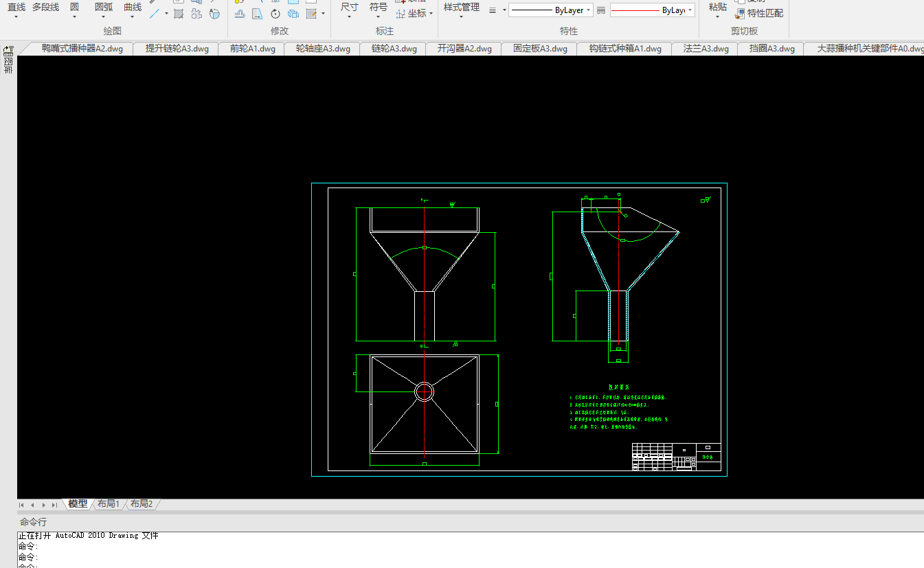Switch to the 提升链轮A3.dwg tab
This screenshot has width=924, height=568.
[177, 49]
